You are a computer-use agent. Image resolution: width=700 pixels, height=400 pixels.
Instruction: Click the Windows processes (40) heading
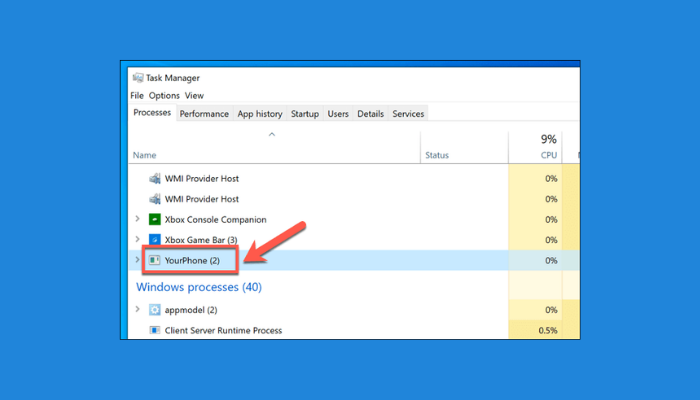(199, 287)
